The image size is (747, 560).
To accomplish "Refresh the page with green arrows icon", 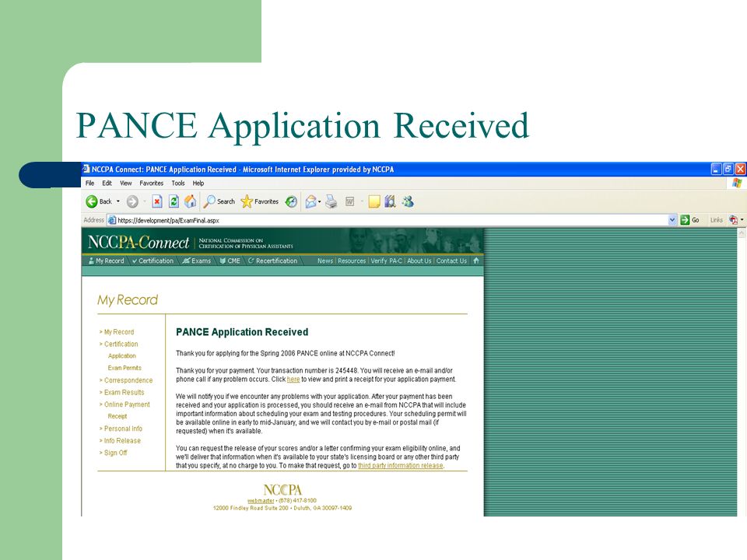I will (174, 201).
